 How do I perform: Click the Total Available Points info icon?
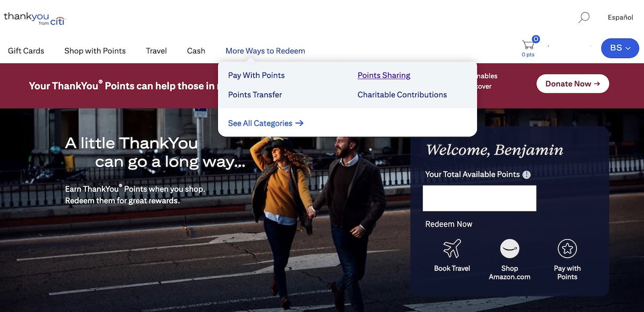pyautogui.click(x=526, y=175)
